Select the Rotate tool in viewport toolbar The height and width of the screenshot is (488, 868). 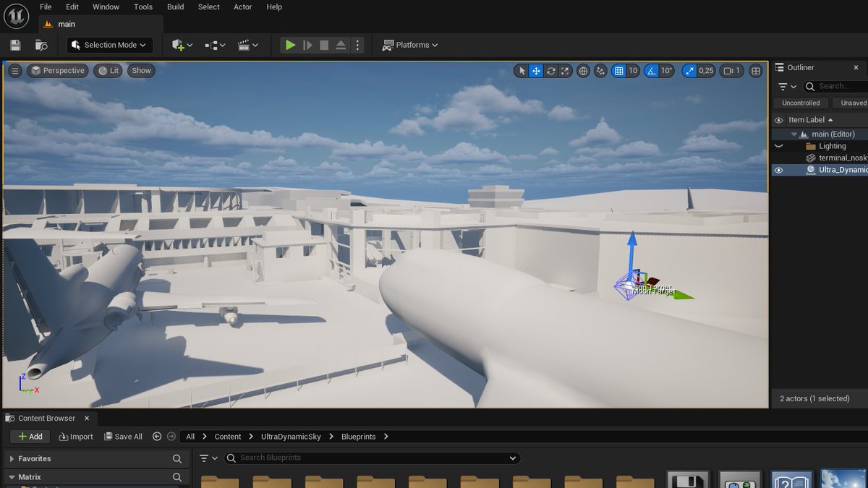point(550,71)
